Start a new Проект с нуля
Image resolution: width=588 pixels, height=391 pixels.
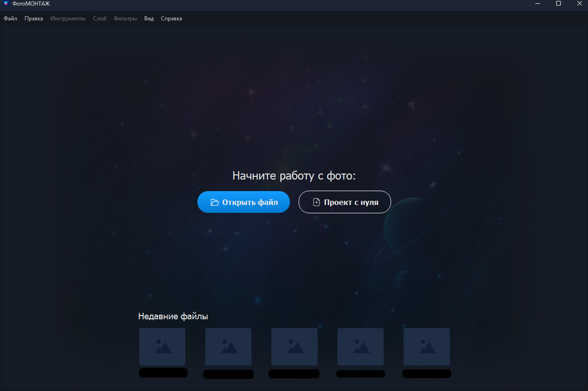(x=345, y=202)
